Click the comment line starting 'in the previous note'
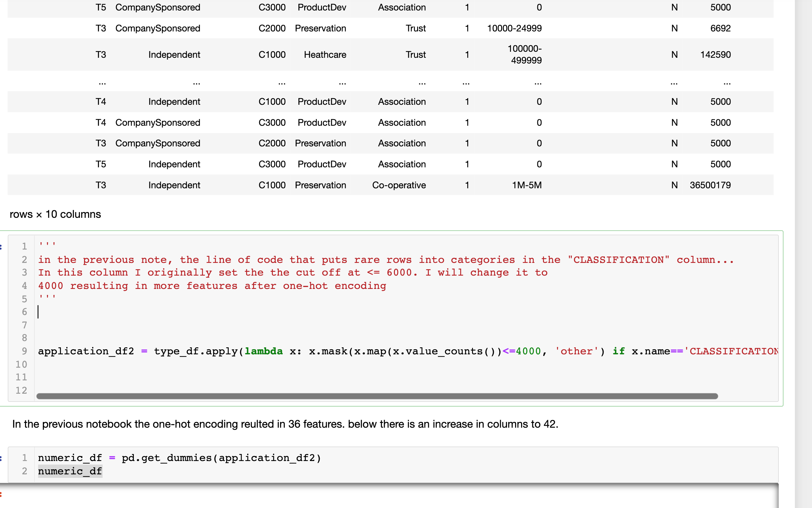Image resolution: width=812 pixels, height=508 pixels. pos(386,260)
